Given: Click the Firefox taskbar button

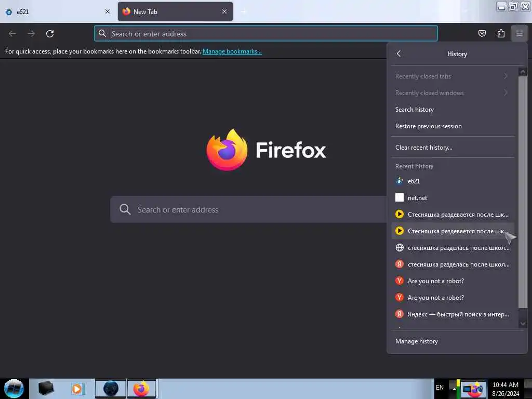Looking at the screenshot, I should point(142,389).
